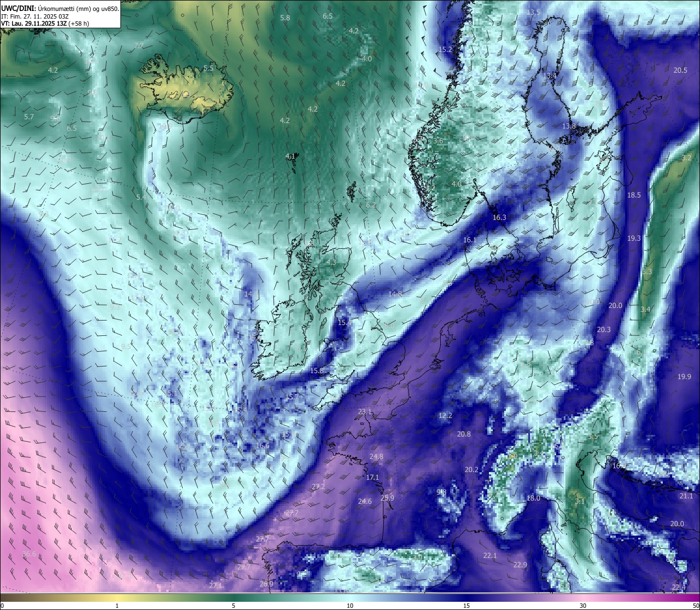Click the 23.1 value over northern France

click(x=365, y=411)
